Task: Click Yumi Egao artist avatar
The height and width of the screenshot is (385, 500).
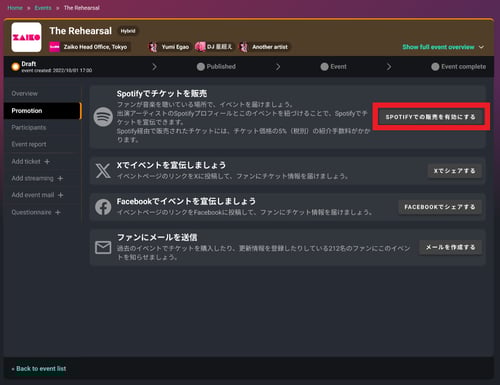Action: [x=153, y=47]
